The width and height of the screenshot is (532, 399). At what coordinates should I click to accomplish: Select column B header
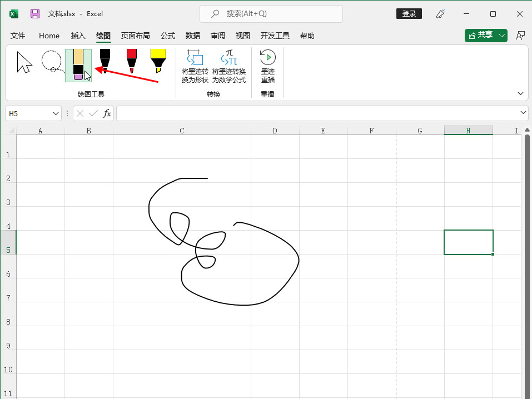[x=88, y=131]
